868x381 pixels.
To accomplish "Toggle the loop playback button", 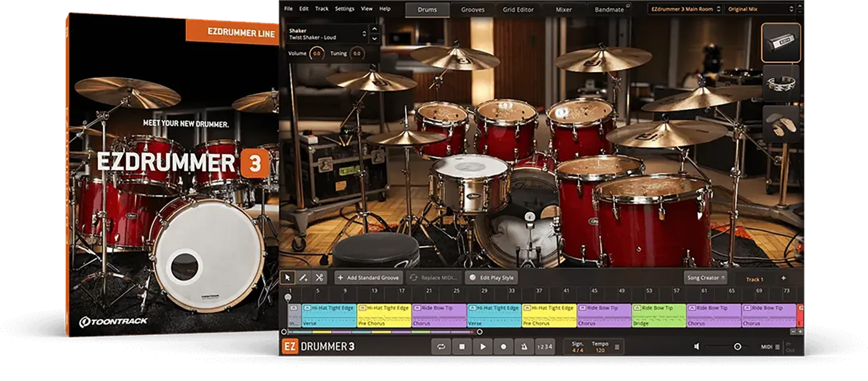I will [441, 347].
